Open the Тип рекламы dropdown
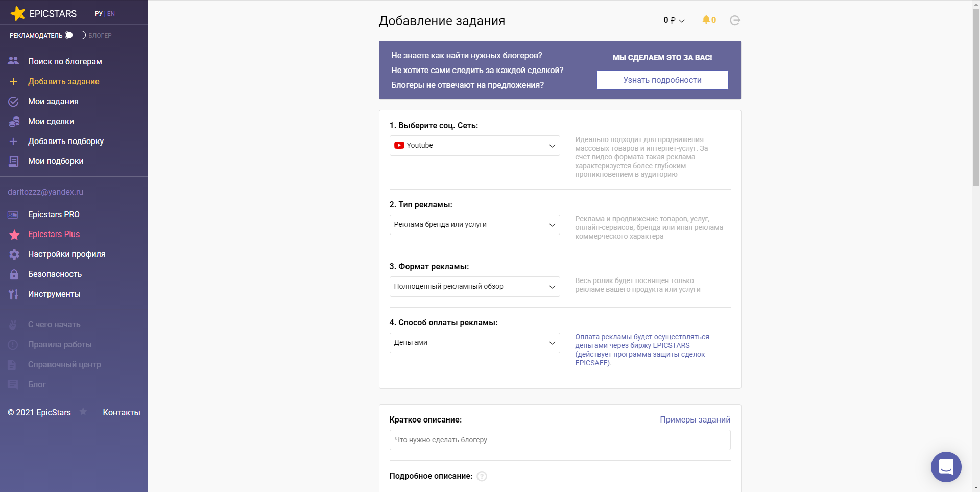Viewport: 980px width, 492px height. pos(474,225)
